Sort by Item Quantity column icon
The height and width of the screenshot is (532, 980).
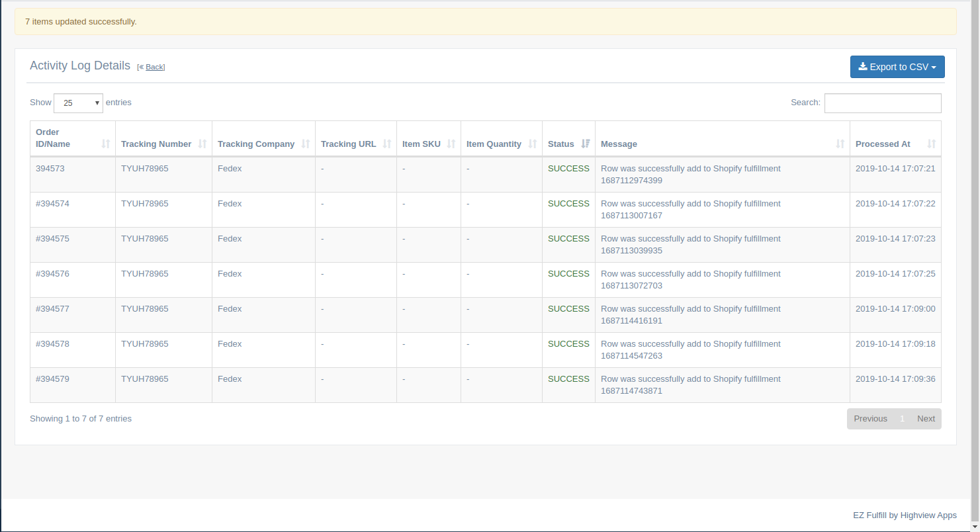(x=533, y=144)
